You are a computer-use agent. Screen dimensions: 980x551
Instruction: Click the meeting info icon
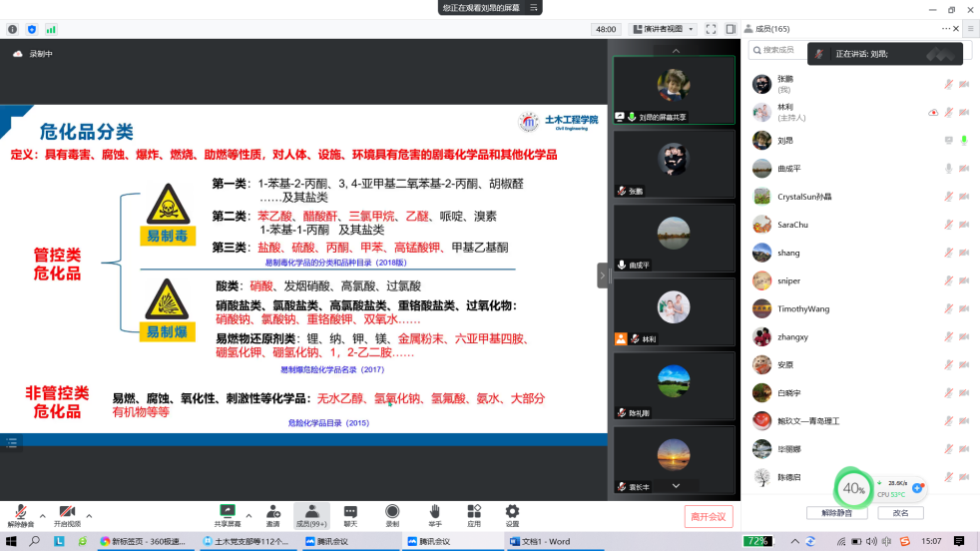tap(13, 29)
